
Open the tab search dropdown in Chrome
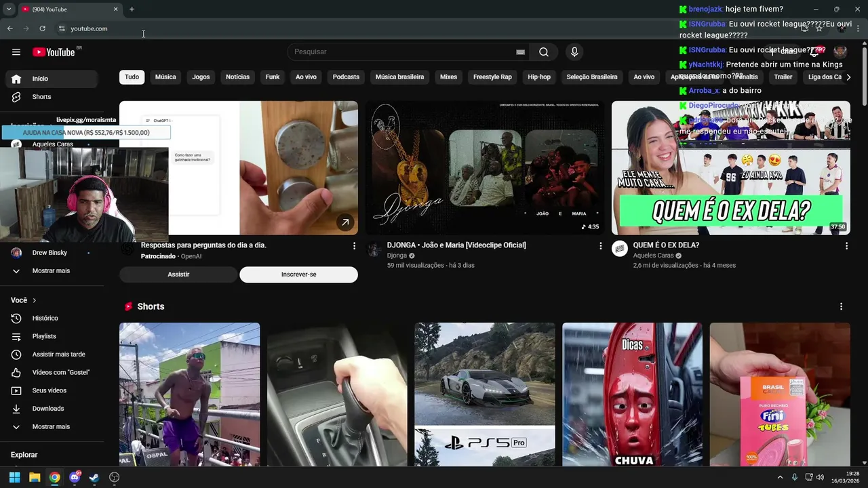point(9,9)
